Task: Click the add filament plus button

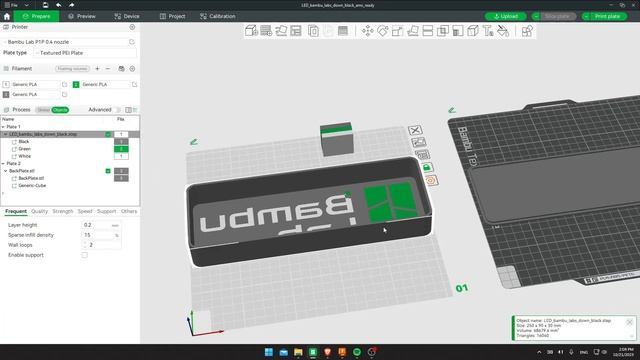Action: tap(97, 69)
